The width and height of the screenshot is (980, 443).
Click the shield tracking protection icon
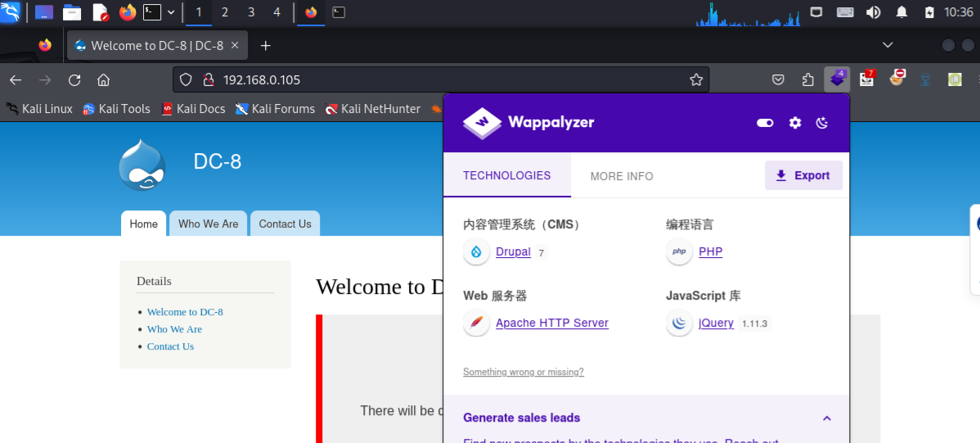point(186,79)
